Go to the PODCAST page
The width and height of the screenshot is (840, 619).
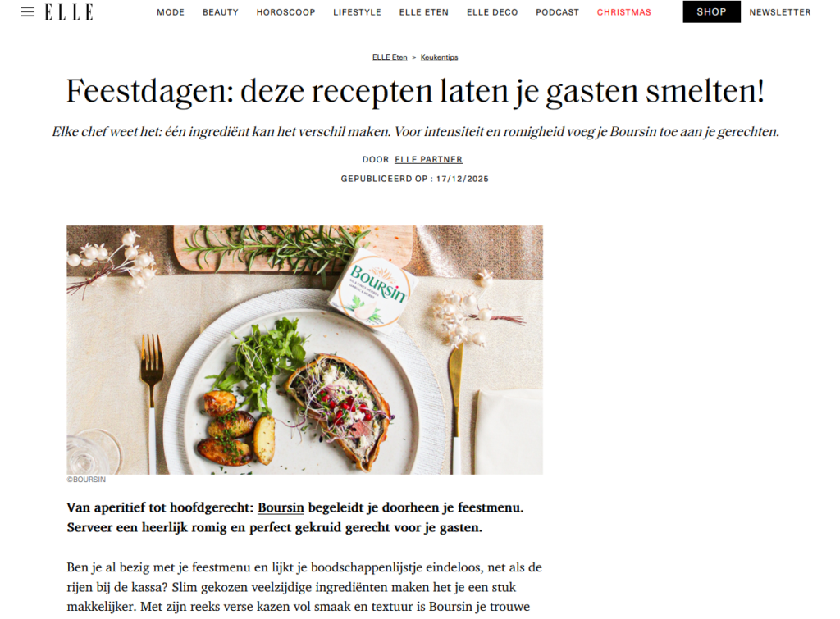click(557, 12)
